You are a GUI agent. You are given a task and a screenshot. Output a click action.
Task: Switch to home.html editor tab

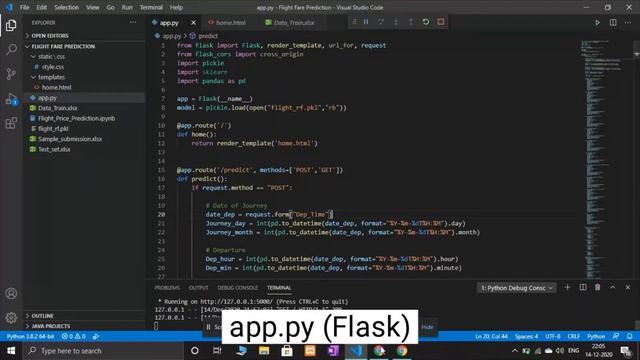(230, 22)
